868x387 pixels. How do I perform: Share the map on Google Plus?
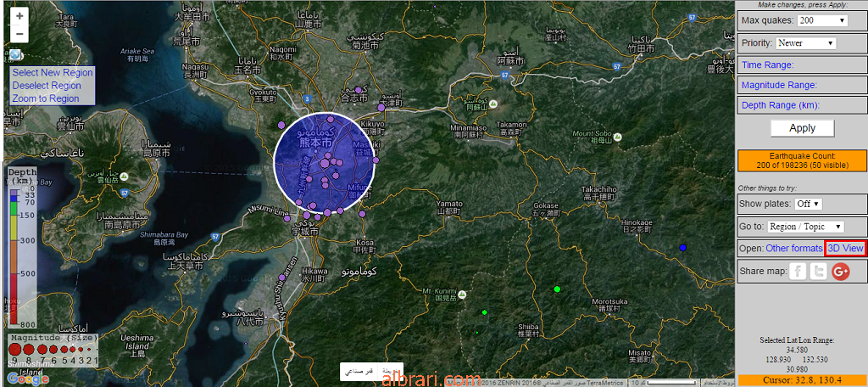(x=840, y=271)
